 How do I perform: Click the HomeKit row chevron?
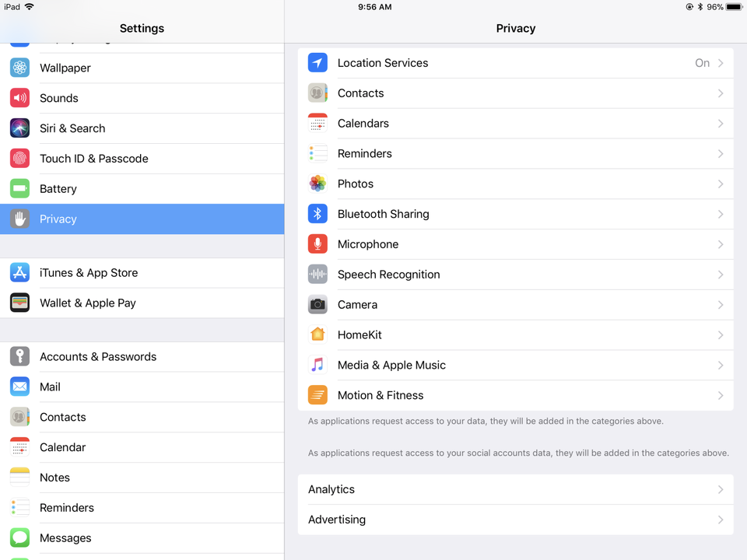click(x=721, y=334)
